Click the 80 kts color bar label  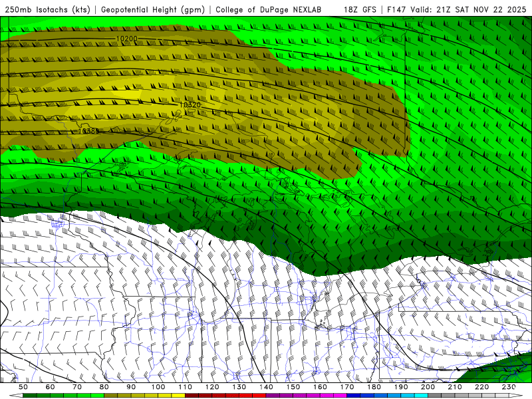(x=104, y=387)
